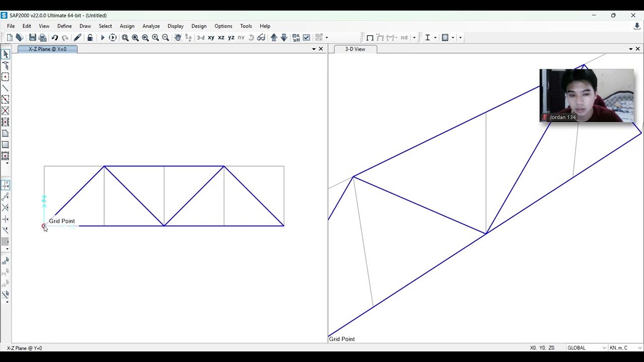This screenshot has width=644, height=362.
Task: Click the Show Undeformed Shape icon
Action: point(370,38)
